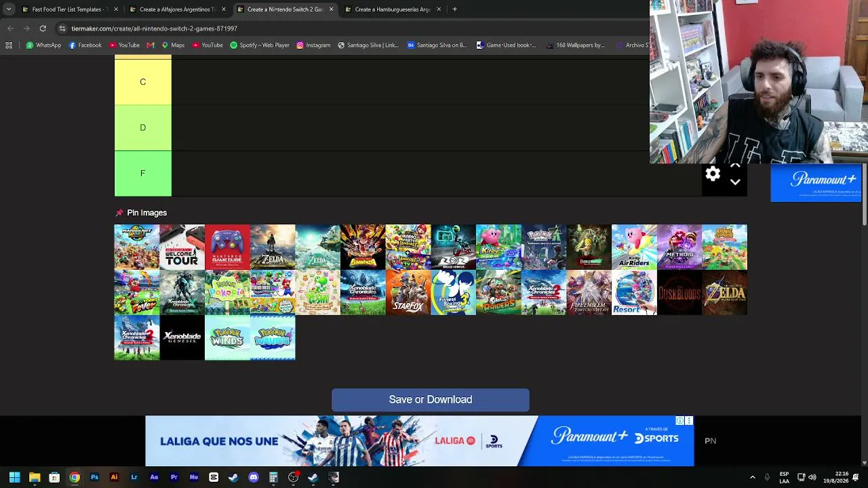This screenshot has height=488, width=868.
Task: Open the Spotify – Web Player bookmark
Action: tap(260, 45)
